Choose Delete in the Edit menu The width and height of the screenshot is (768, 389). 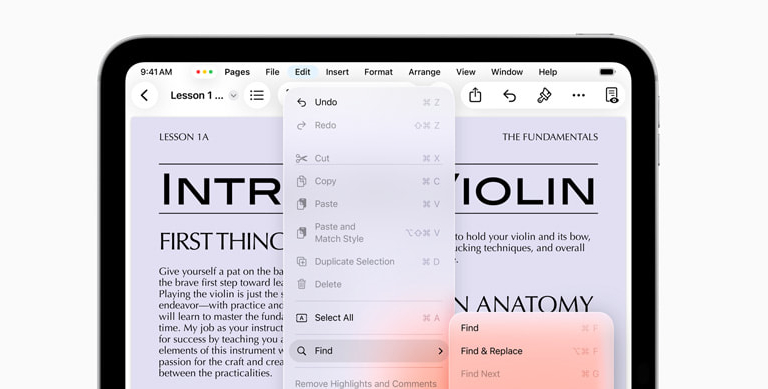368,284
